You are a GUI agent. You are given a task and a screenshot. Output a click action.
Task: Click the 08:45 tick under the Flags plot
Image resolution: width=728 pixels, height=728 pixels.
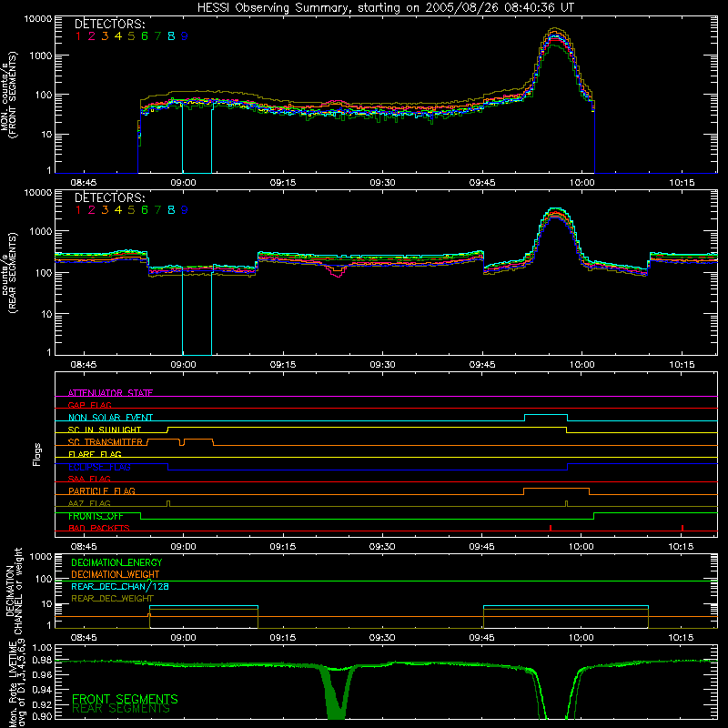pyautogui.click(x=84, y=547)
